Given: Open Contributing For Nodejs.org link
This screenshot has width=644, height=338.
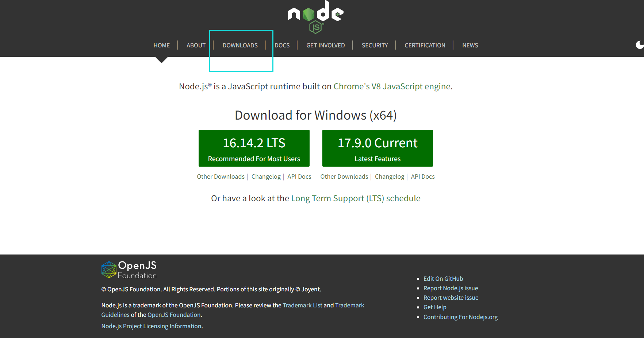Looking at the screenshot, I should tap(460, 317).
